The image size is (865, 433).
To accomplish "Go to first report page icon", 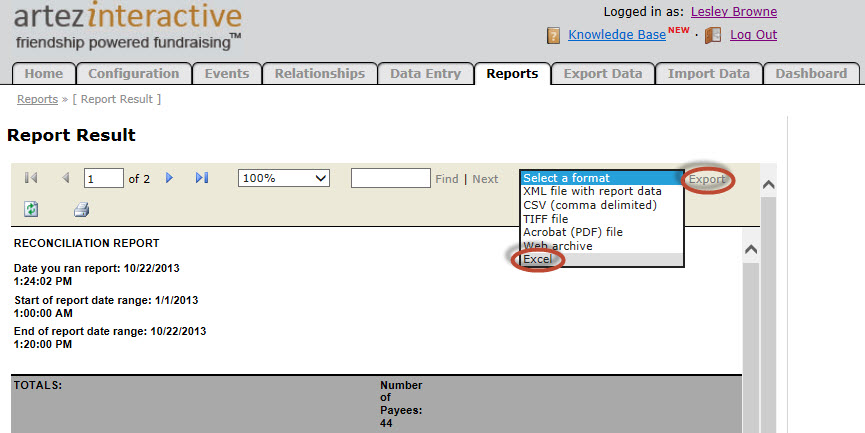I will pos(31,178).
